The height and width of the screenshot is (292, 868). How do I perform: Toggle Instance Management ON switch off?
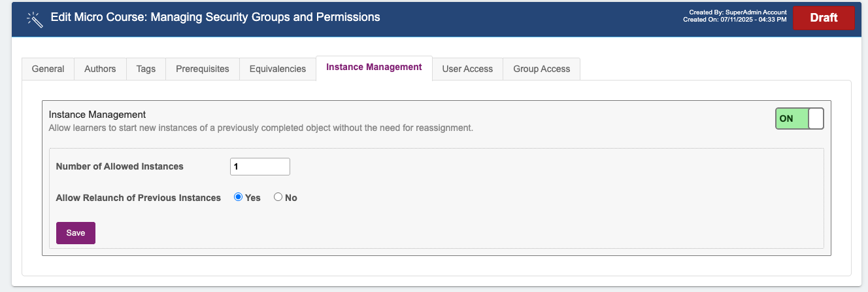[x=799, y=119]
